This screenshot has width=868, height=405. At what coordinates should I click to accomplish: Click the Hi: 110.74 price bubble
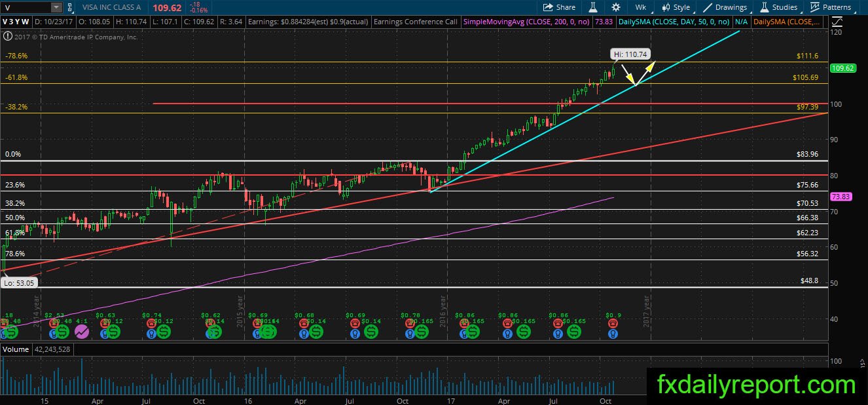630,54
